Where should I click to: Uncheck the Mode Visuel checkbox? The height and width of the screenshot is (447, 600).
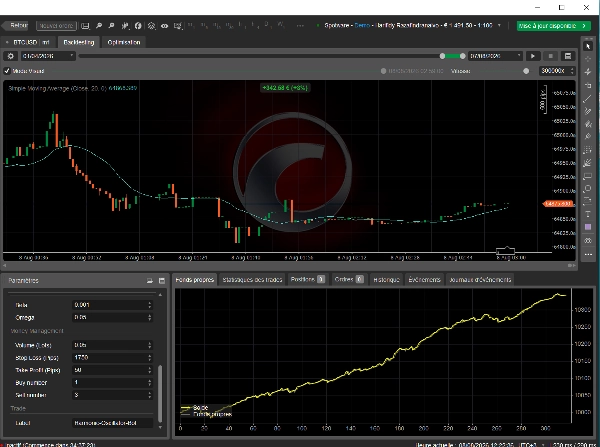click(7, 71)
